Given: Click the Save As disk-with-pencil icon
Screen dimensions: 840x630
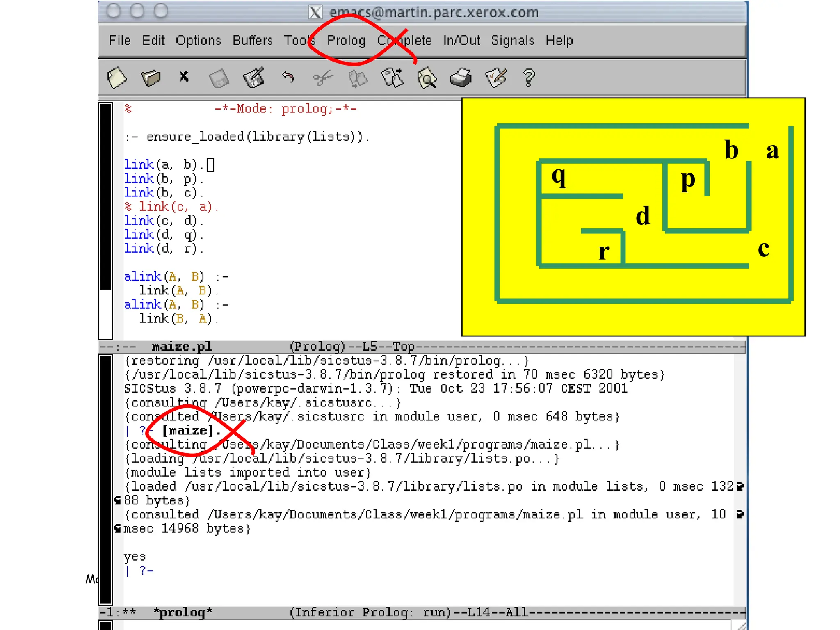Looking at the screenshot, I should [x=254, y=78].
